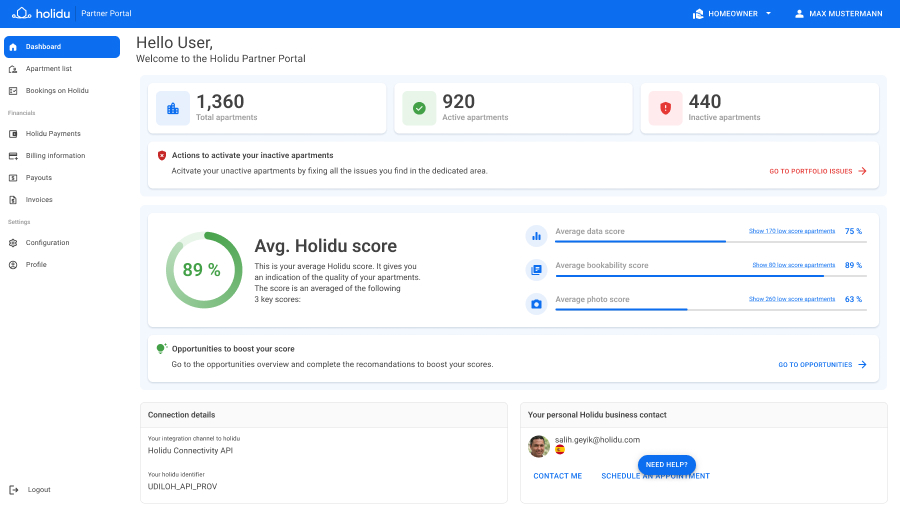Click the salih.geyik@holidu.com email text
This screenshot has height=531, width=900.
[597, 440]
